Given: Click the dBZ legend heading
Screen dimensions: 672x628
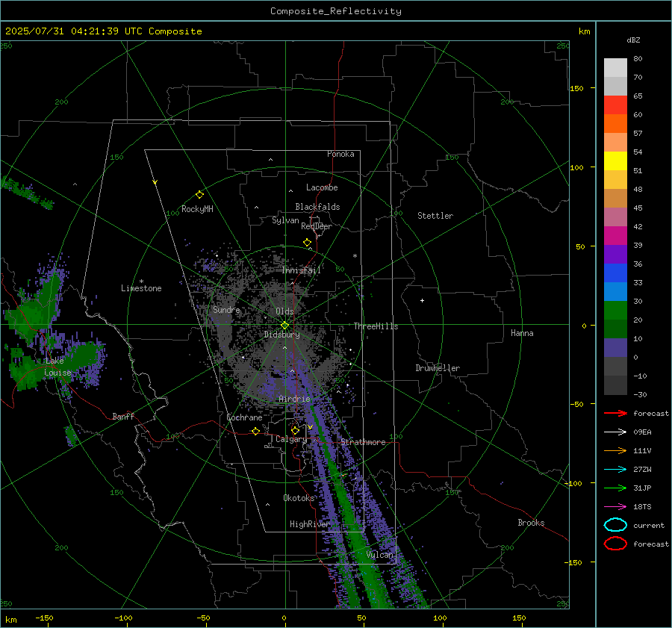Looking at the screenshot, I should tap(633, 40).
